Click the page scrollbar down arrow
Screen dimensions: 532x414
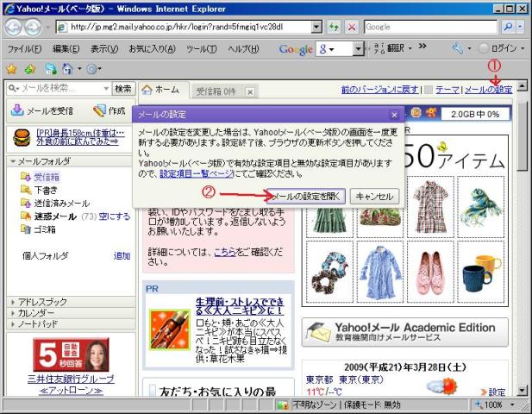point(523,391)
